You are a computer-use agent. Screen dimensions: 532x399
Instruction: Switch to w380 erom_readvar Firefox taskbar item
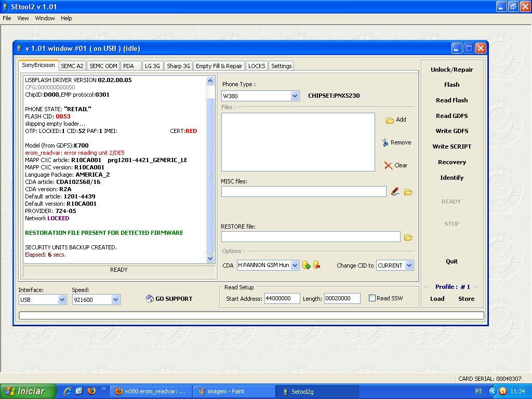pos(151,392)
